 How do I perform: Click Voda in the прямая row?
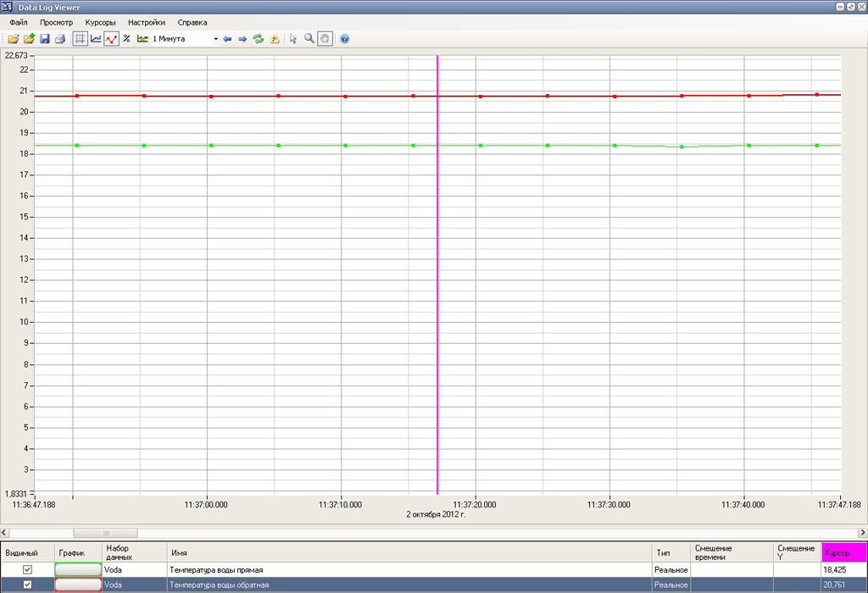pos(113,570)
